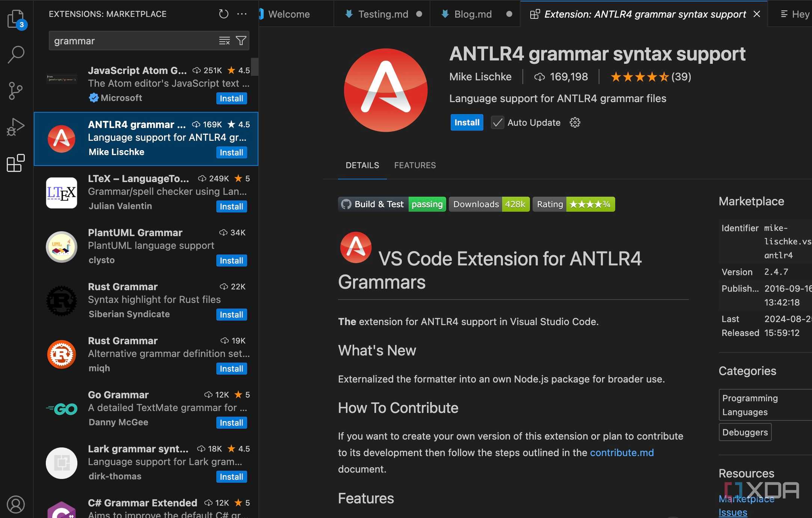Open the contribute.md link
The image size is (812, 518).
pyautogui.click(x=622, y=452)
